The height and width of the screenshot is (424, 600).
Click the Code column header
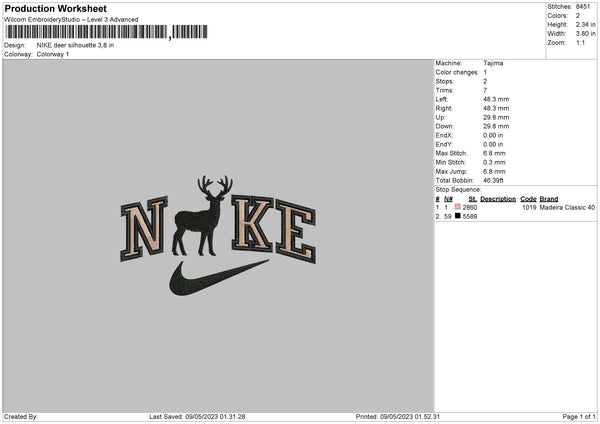click(528, 199)
